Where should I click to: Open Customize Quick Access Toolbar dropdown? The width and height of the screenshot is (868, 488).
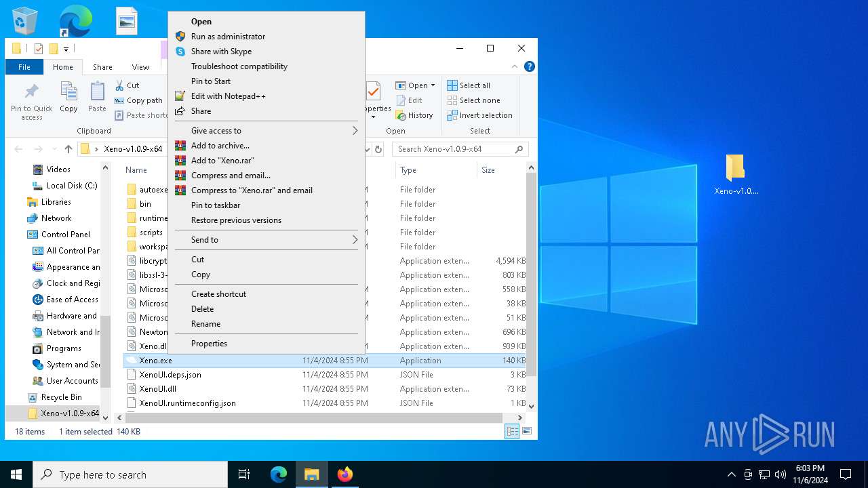66,49
